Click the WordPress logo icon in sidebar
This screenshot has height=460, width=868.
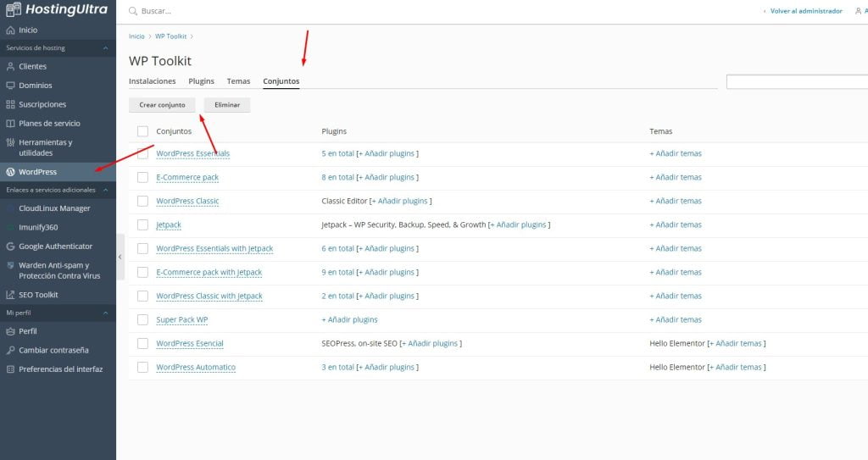click(10, 172)
